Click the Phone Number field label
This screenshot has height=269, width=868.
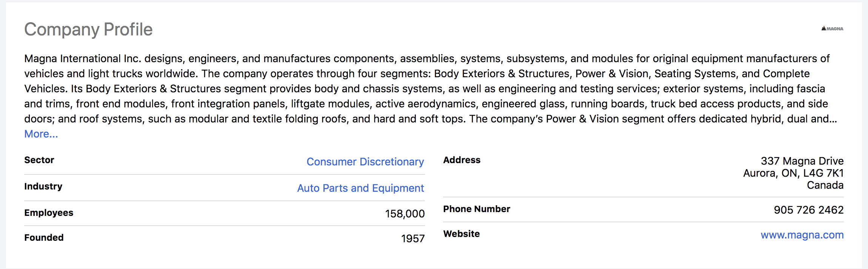click(x=476, y=209)
